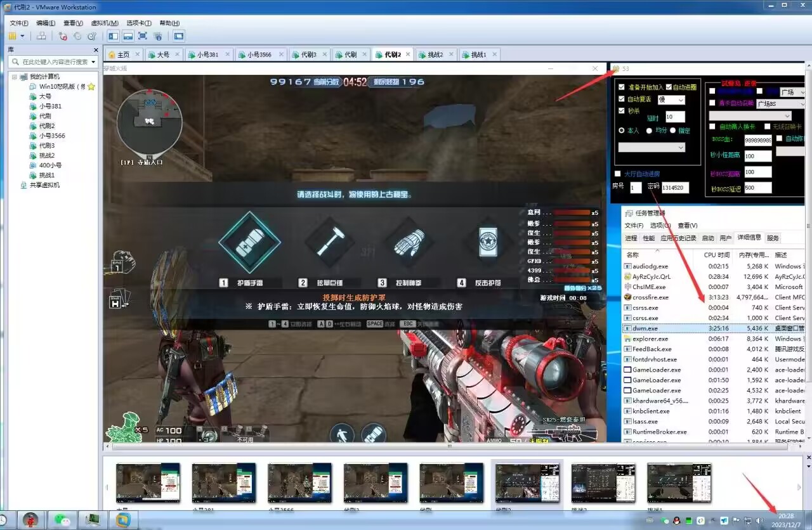
Task: Open wide empty dropdown under 广场BS
Action: (750, 116)
